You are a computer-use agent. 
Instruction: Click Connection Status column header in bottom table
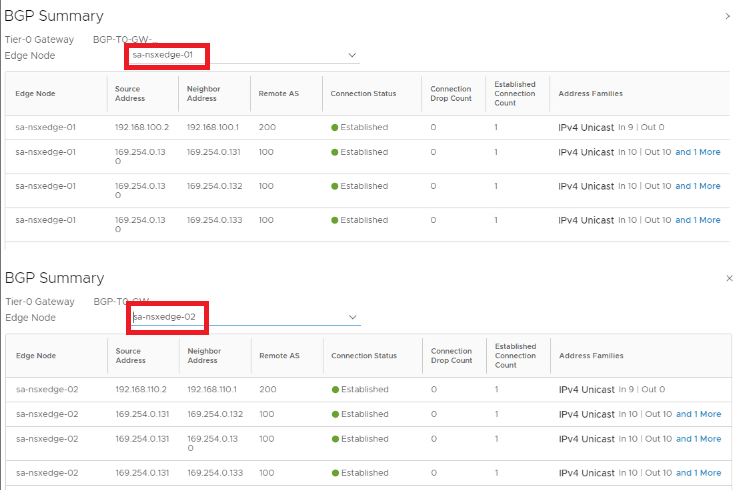point(363,355)
